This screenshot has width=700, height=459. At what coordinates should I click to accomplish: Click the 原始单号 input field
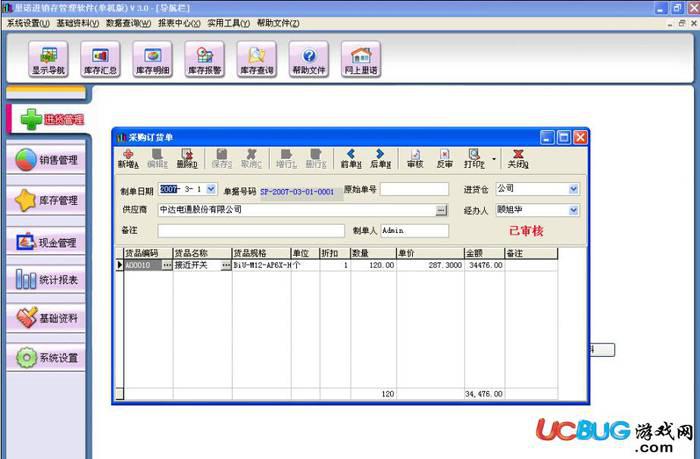click(414, 189)
